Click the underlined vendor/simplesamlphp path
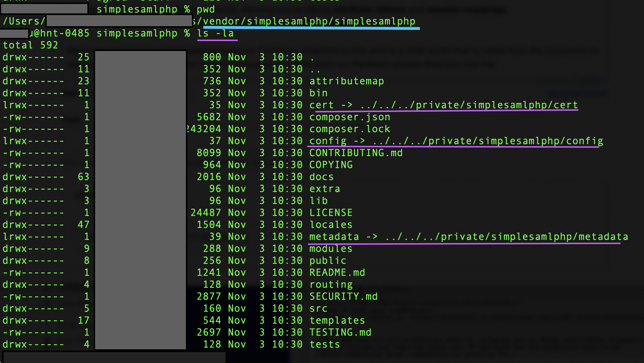644x363 pixels. pos(310,21)
